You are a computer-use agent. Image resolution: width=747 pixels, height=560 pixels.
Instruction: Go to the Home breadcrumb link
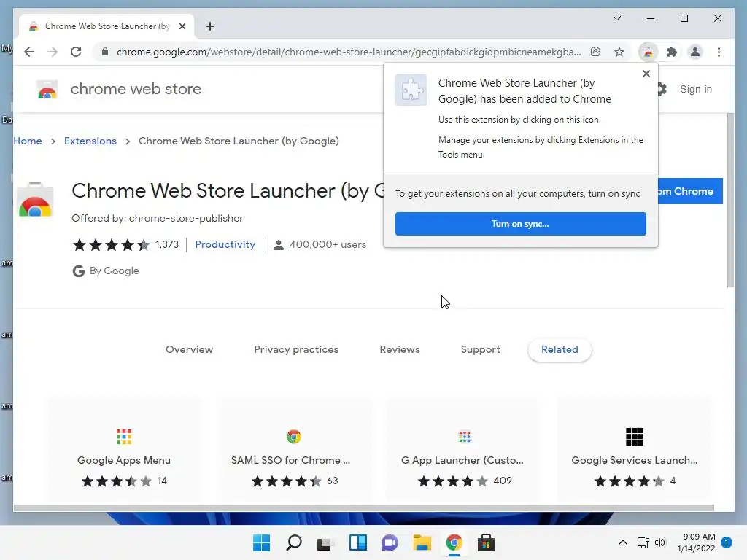point(28,141)
